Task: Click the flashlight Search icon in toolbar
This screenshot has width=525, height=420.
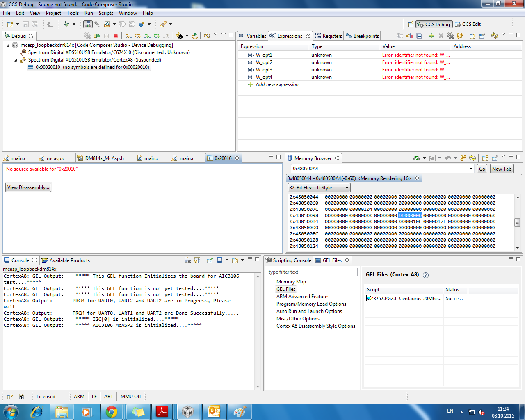Action: pyautogui.click(x=163, y=24)
